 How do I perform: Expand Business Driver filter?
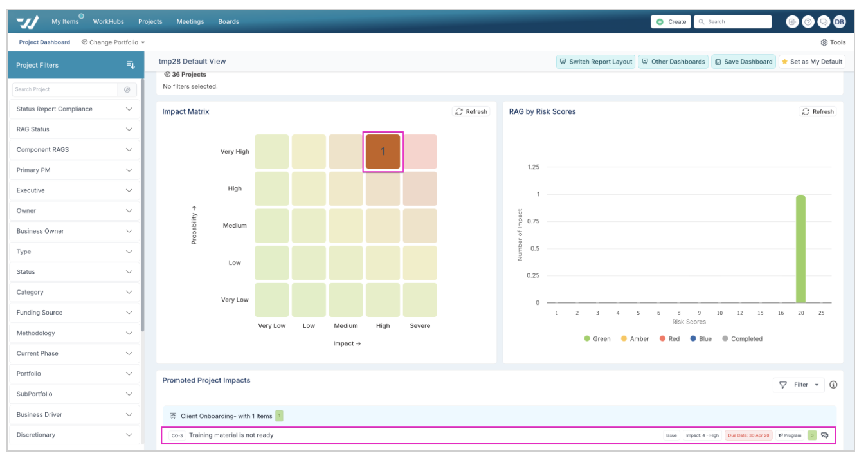pyautogui.click(x=75, y=415)
